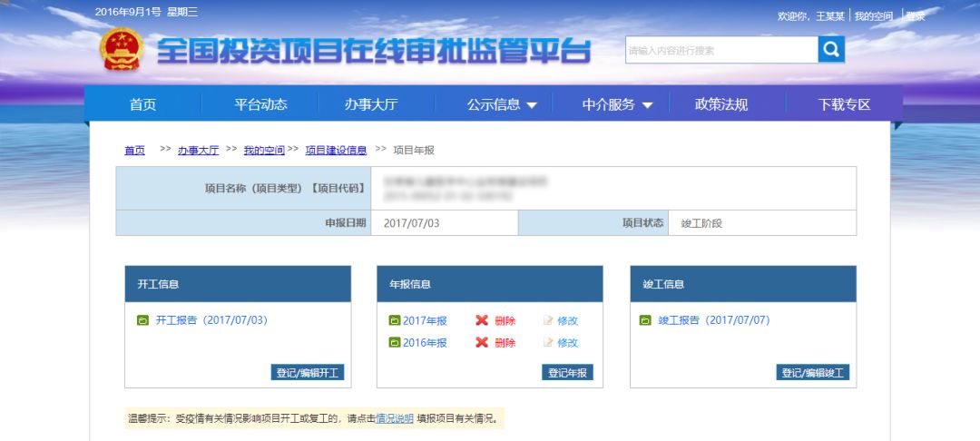Viewport: 980px width, 441px height.
Task: Click the red X delete icon for 2017年报
Action: tap(482, 320)
